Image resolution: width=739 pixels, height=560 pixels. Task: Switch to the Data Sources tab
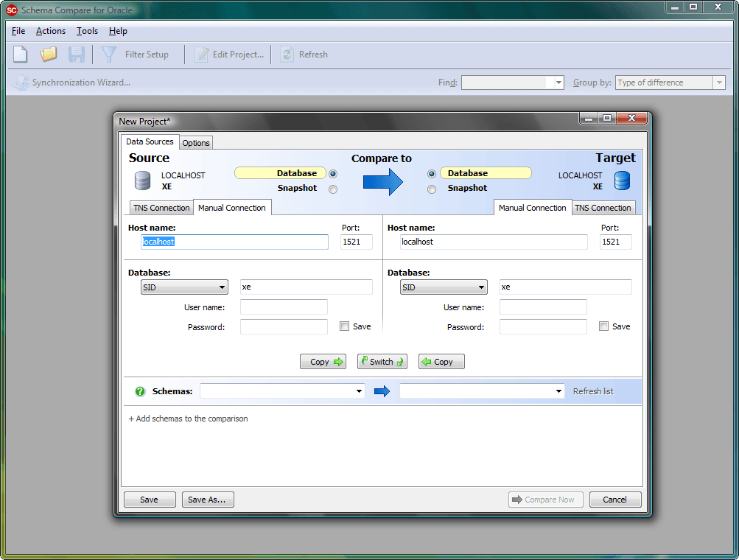coord(150,142)
